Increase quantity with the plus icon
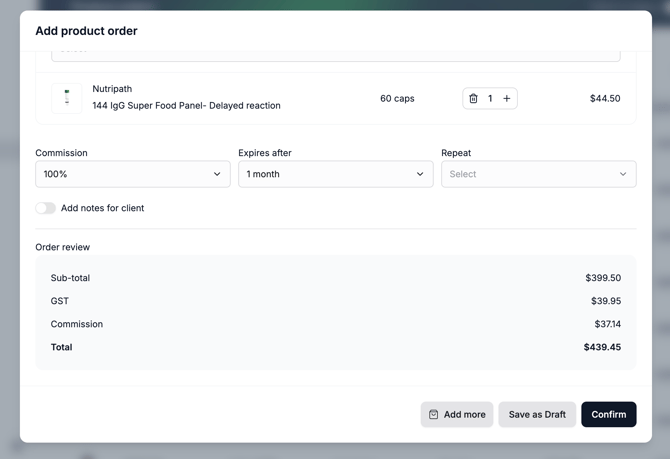The height and width of the screenshot is (459, 670). pyautogui.click(x=506, y=98)
